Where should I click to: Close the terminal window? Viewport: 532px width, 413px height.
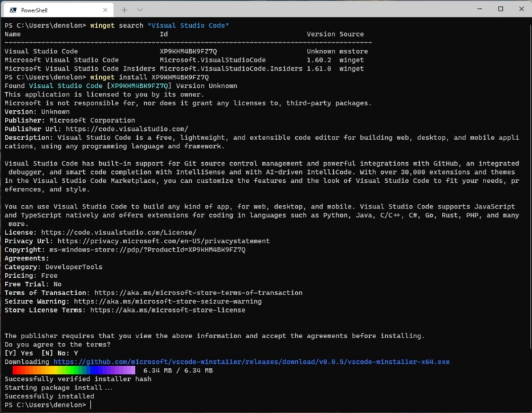click(522, 9)
